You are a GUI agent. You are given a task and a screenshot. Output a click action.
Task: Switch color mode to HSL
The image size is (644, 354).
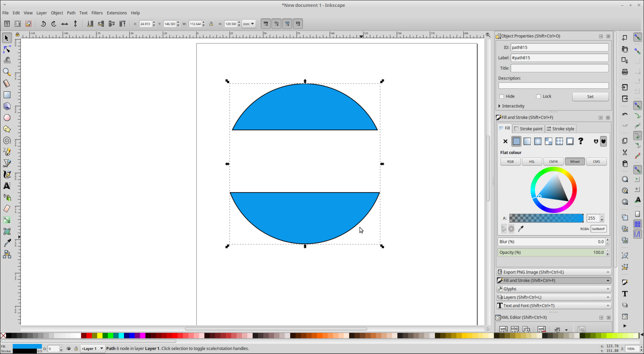coord(532,162)
